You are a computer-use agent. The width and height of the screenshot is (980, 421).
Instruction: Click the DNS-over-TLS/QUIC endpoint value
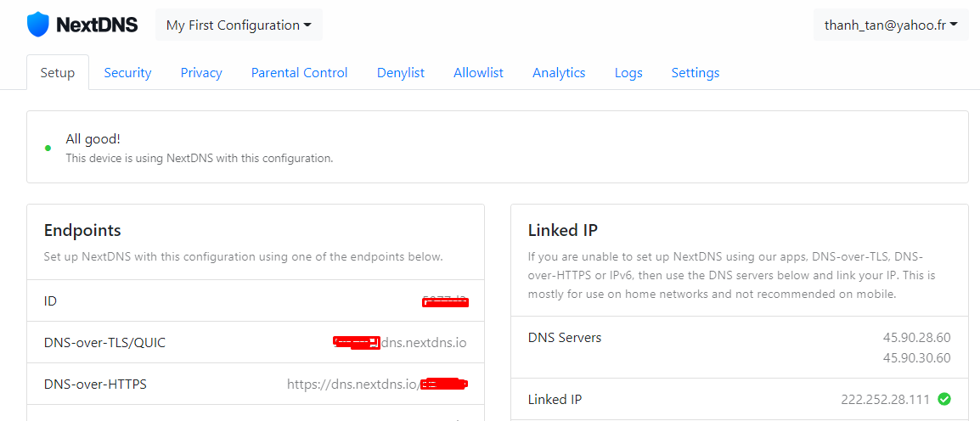click(400, 342)
